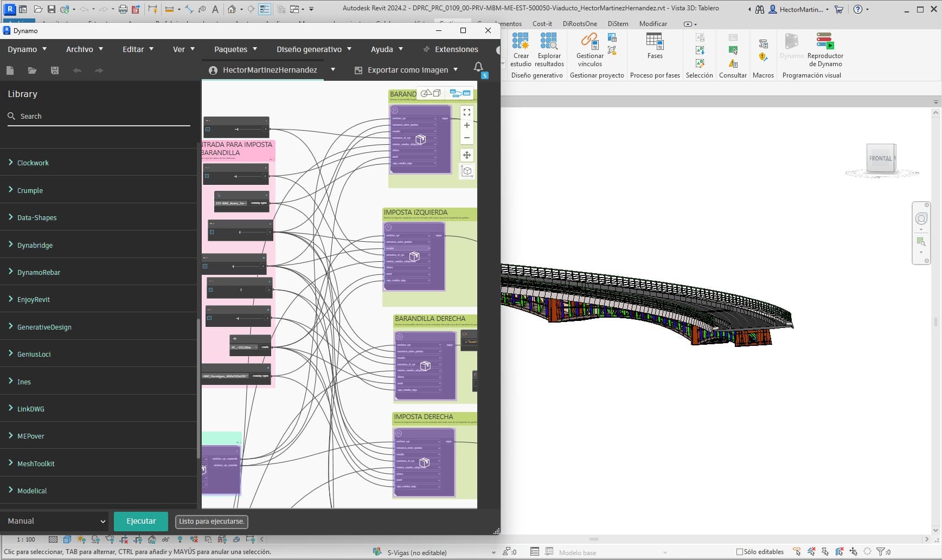Open the Editar menu in Dynamo
The width and height of the screenshot is (942, 560).
(138, 49)
